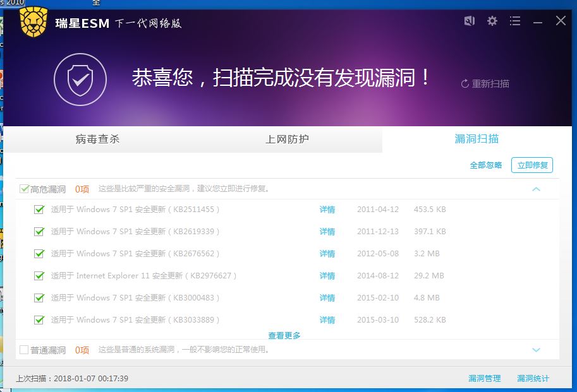The image size is (577, 392).
Task: Select the 漏洞扫描 tab
Action: coord(477,139)
